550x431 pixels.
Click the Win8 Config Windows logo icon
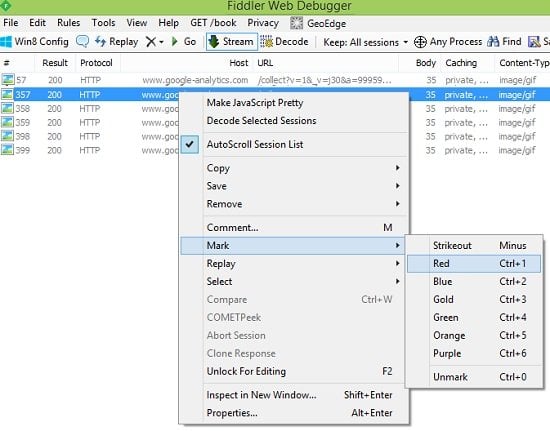coord(6,42)
